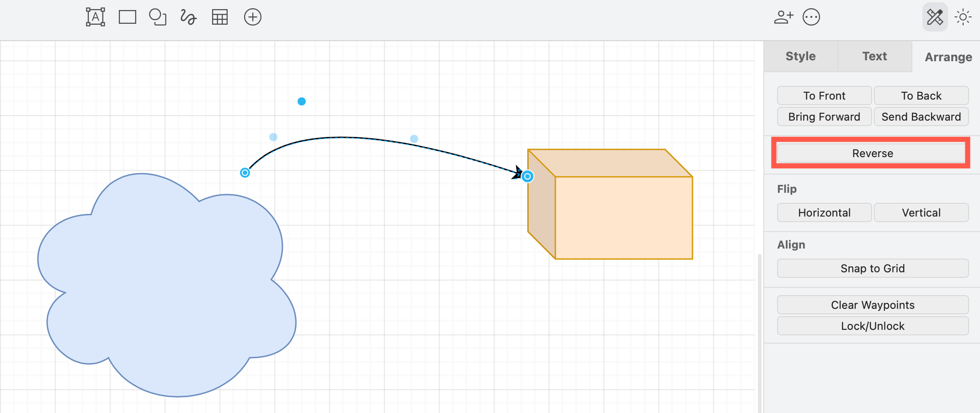Click Send Backward
The height and width of the screenshot is (413, 980).
[921, 116]
